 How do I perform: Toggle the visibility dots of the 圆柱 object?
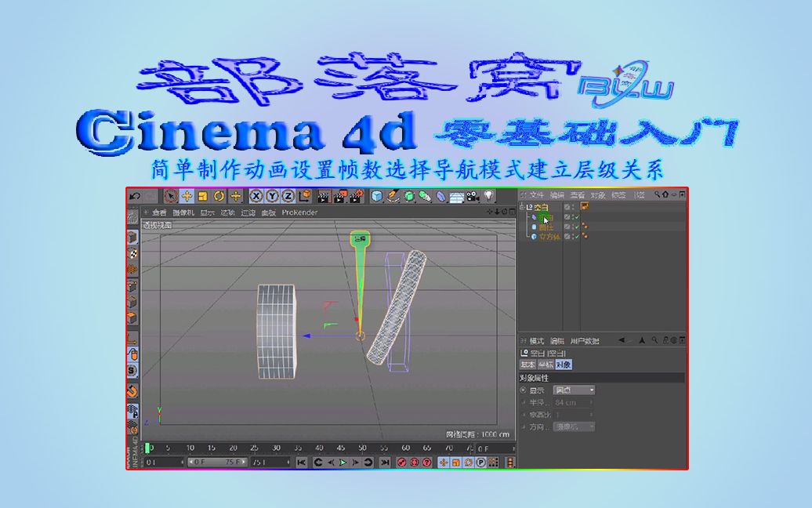[x=573, y=227]
